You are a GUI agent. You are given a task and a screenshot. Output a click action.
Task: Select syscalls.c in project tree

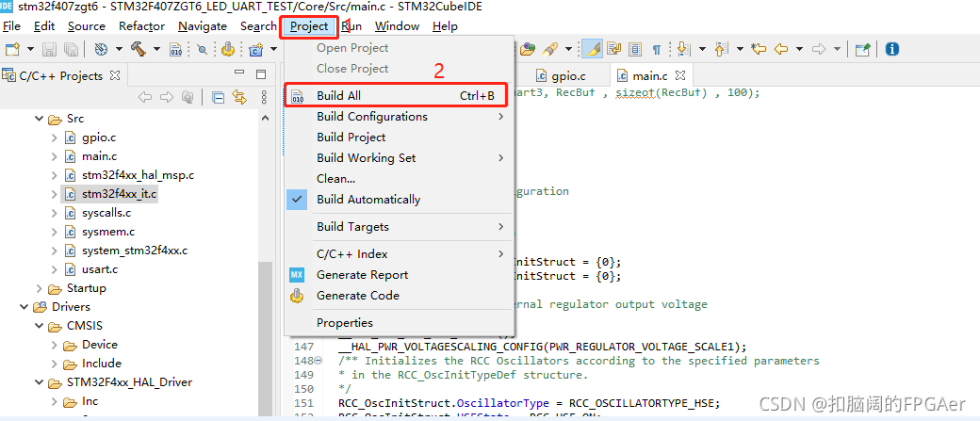tap(106, 213)
